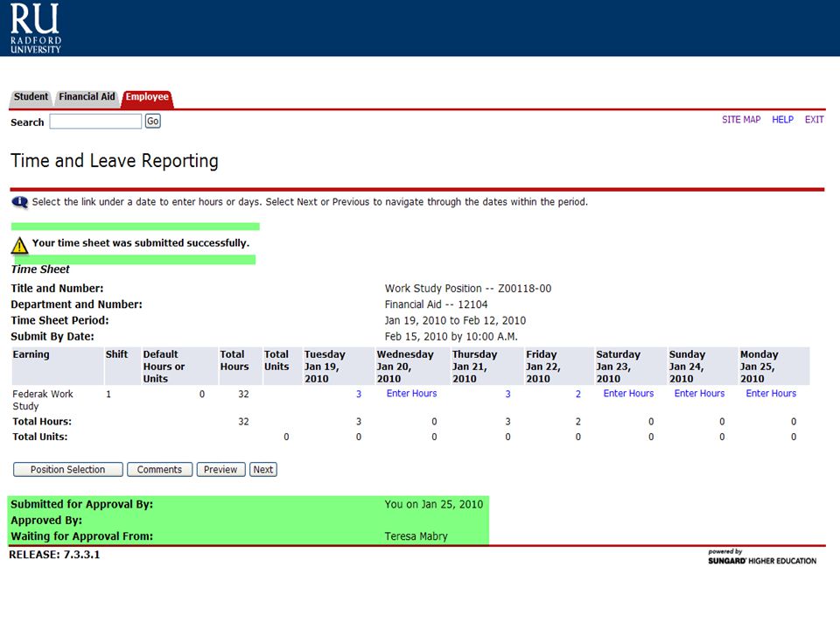Click Enter Hours under Sunday Jan 24

tap(699, 393)
